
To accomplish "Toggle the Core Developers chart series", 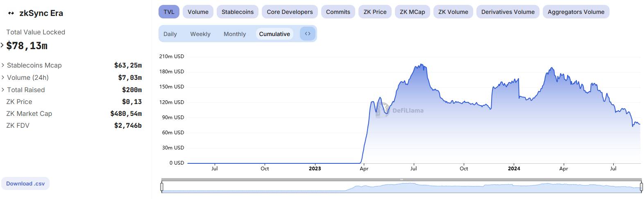I will coord(290,12).
